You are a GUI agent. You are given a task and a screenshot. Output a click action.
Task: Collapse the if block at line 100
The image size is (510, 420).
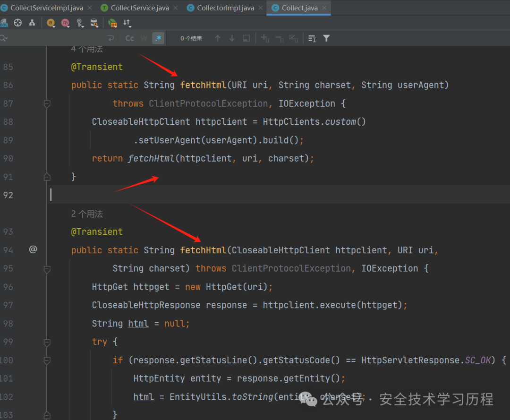(47, 360)
